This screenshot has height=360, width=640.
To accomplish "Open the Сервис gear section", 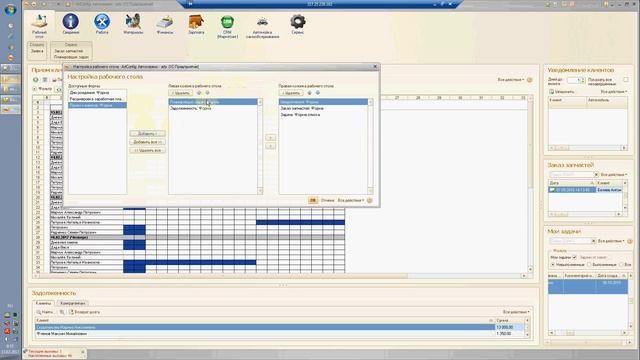I will pyautogui.click(x=298, y=24).
